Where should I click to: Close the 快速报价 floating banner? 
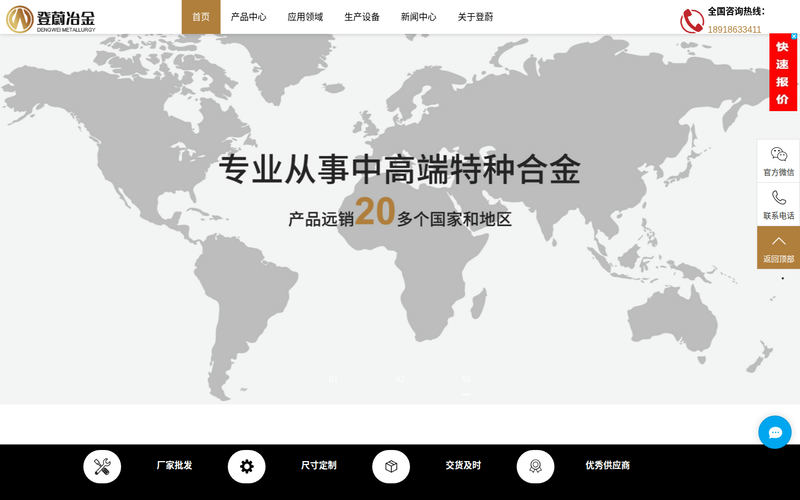pyautogui.click(x=794, y=36)
